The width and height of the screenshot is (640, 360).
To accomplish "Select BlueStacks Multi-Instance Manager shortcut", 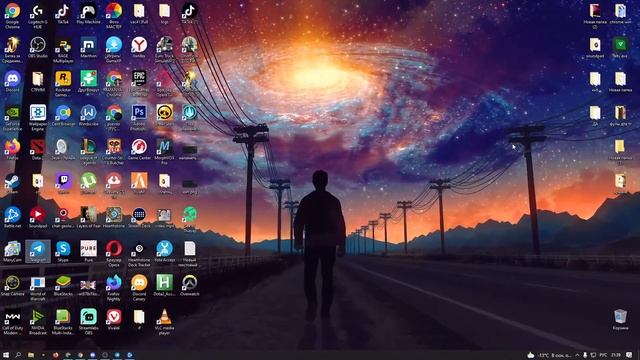I will point(63,322).
